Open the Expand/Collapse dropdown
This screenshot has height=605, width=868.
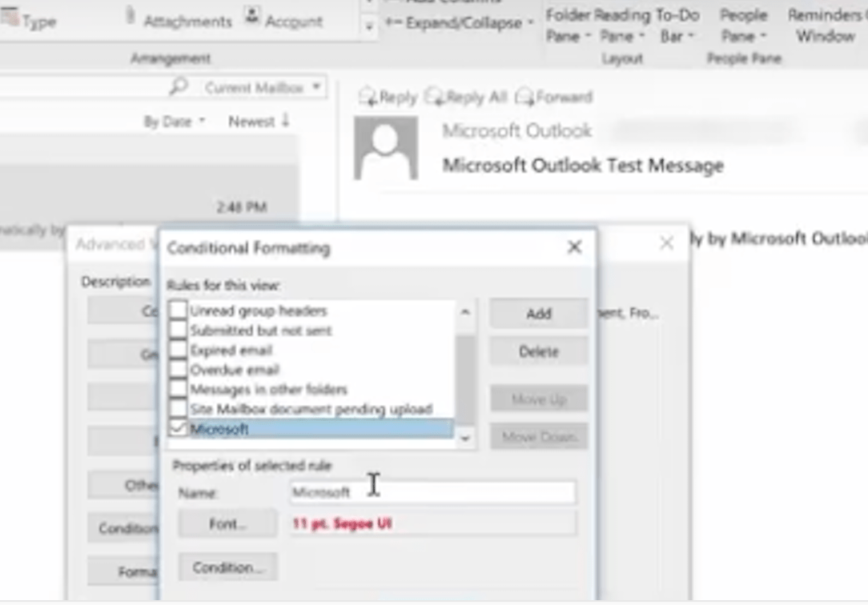pyautogui.click(x=460, y=23)
